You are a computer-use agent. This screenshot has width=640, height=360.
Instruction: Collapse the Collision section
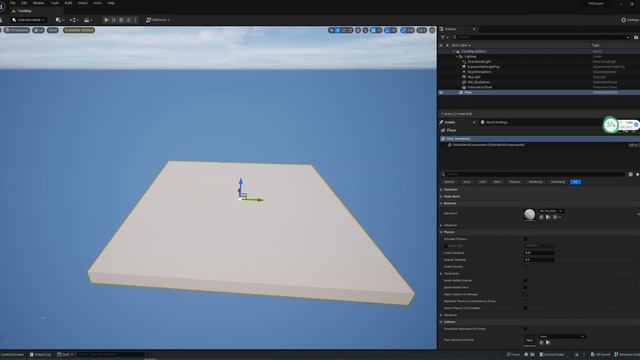(441, 322)
